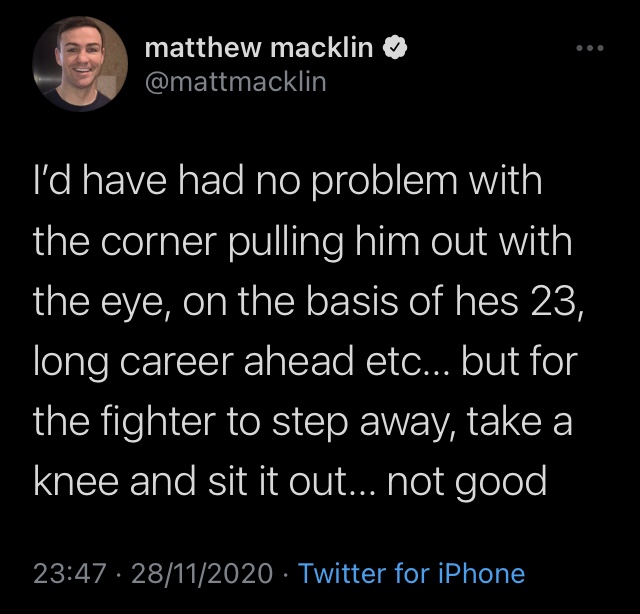Click the words "not good" ending the tweet

click(467, 483)
